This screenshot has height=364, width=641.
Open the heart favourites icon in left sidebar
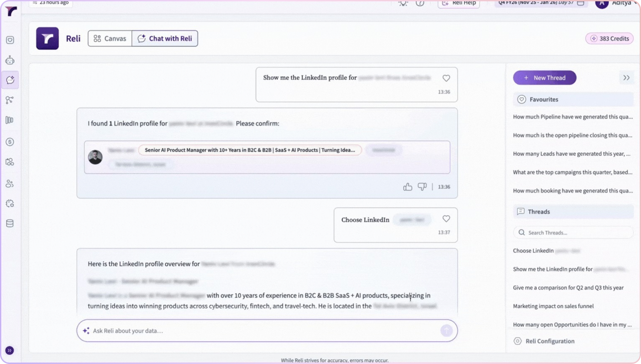click(x=10, y=40)
